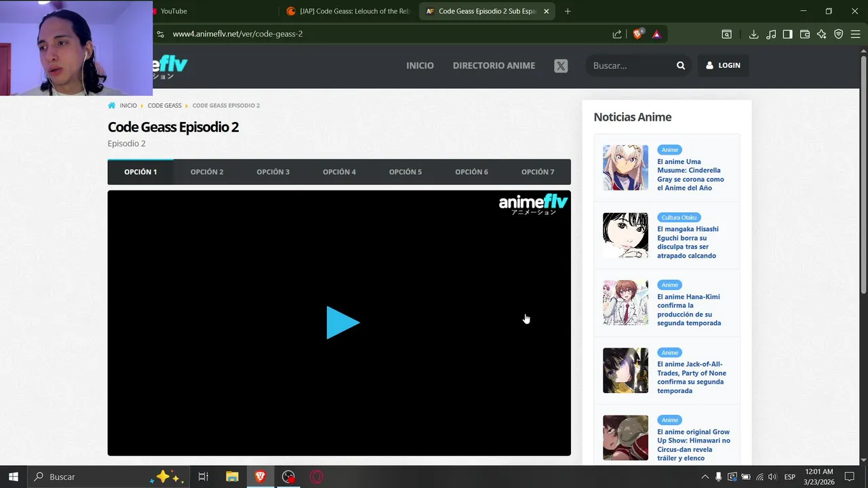Toggle the browser sidebar panel icon
The width and height of the screenshot is (868, 488).
pyautogui.click(x=787, y=34)
